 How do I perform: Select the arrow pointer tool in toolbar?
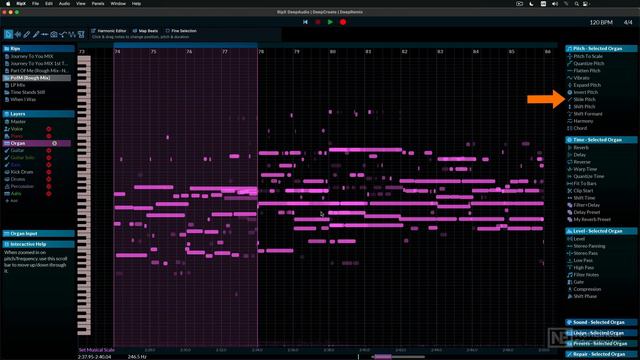(8, 35)
